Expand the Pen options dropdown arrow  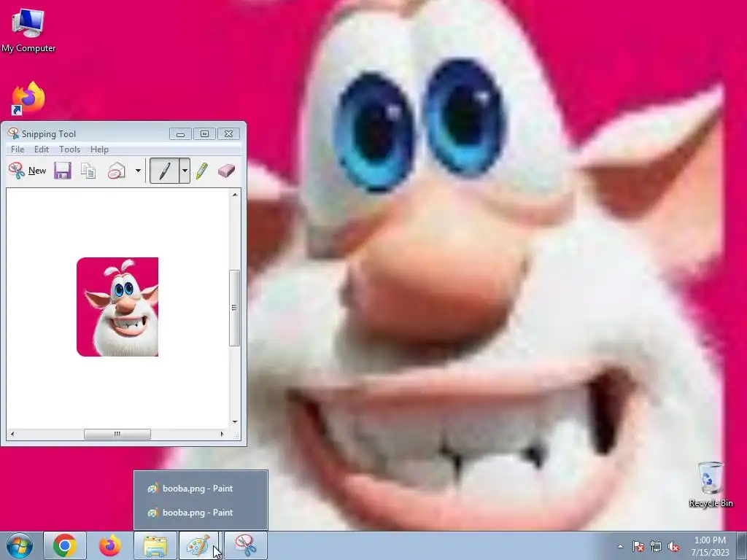pos(185,171)
